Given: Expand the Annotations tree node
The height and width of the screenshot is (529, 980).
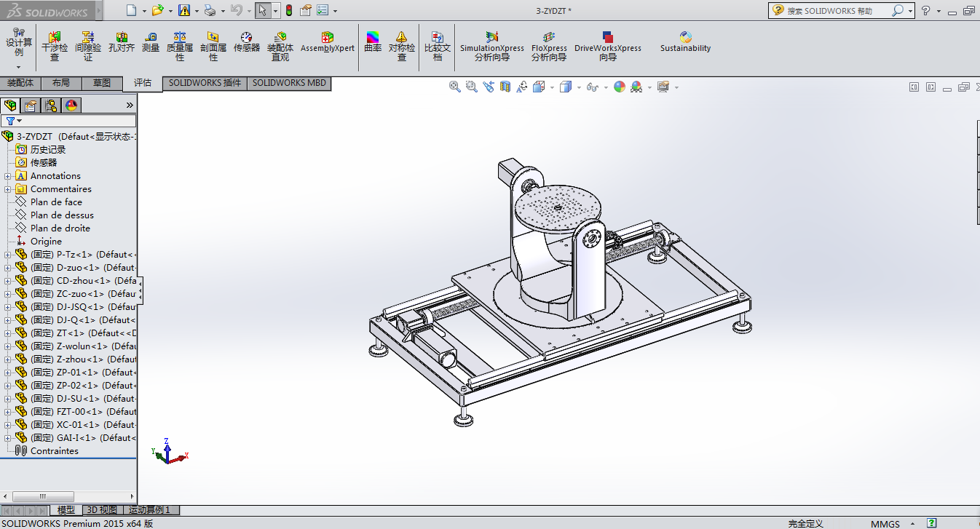Looking at the screenshot, I should [x=7, y=176].
